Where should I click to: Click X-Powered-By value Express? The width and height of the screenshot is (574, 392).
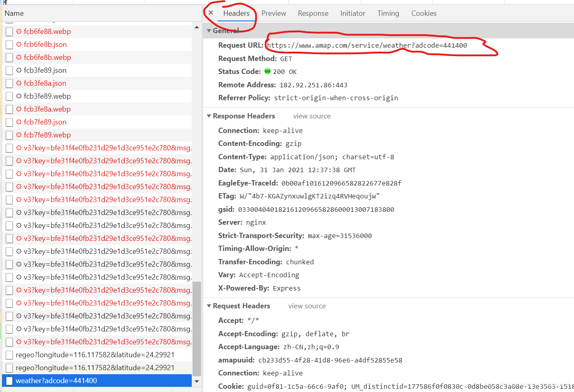pos(287,289)
